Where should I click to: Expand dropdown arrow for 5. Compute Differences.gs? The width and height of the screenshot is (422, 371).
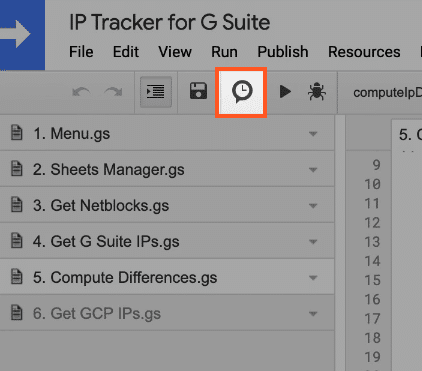tap(313, 278)
